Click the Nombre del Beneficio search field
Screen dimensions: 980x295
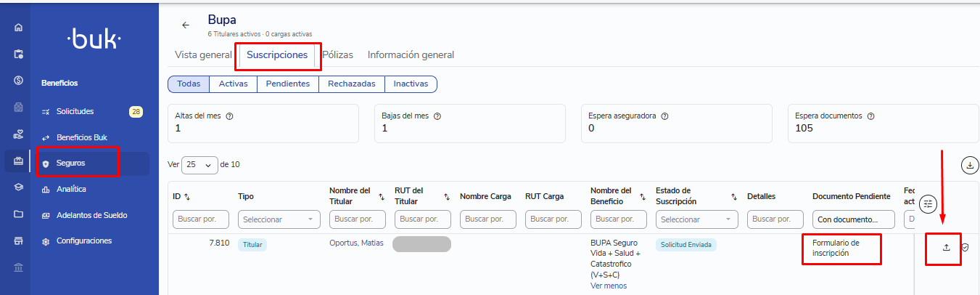619,219
